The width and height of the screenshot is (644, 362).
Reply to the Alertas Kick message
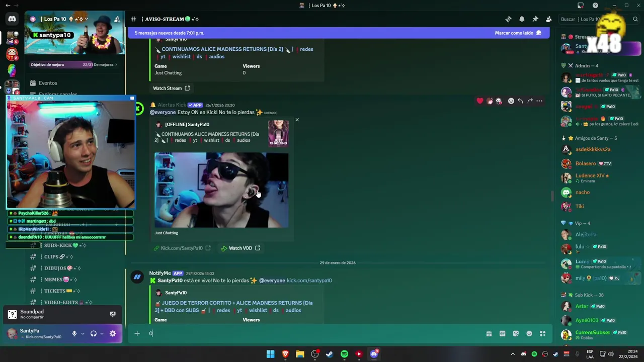point(521,101)
